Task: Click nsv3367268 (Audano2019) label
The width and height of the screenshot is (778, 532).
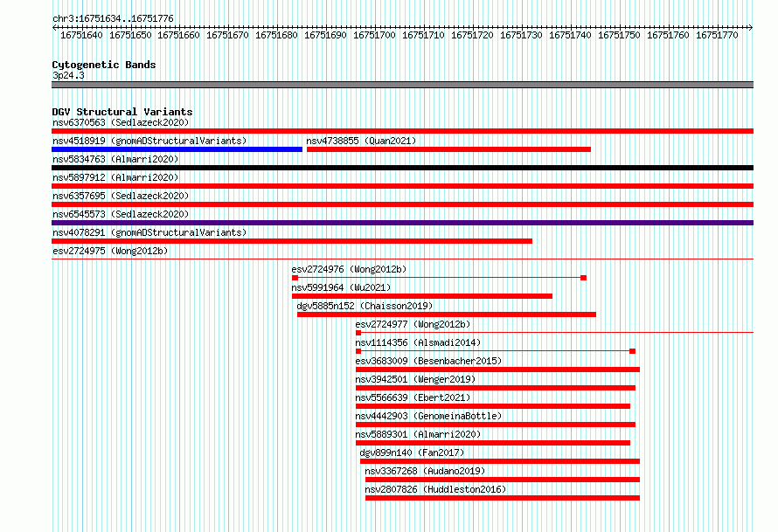Action: coord(425,471)
